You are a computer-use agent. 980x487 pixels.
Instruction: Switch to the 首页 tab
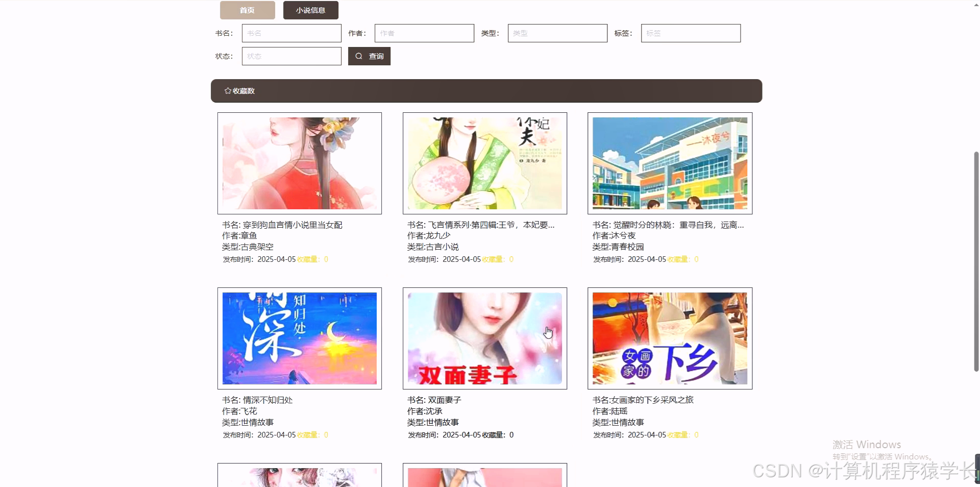247,10
